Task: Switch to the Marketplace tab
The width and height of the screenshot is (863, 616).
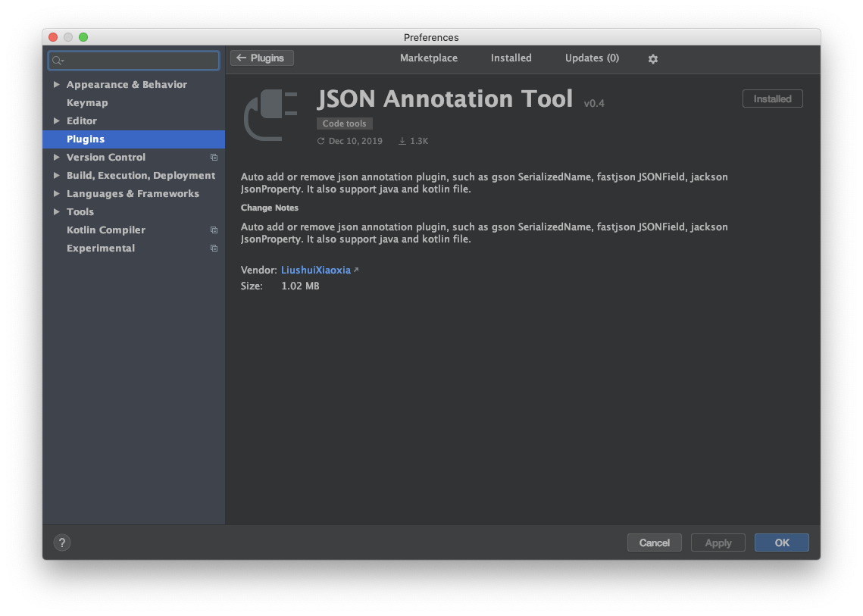Action: (x=429, y=58)
